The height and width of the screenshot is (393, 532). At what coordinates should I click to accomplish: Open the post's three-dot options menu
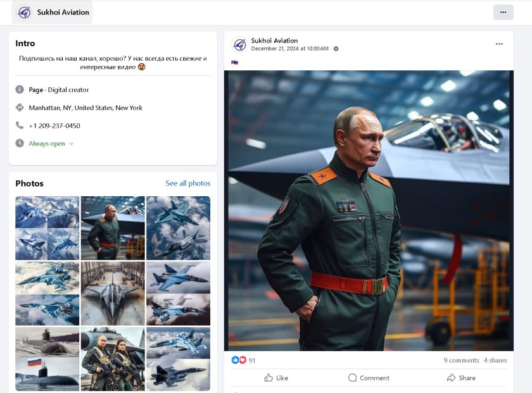click(499, 44)
